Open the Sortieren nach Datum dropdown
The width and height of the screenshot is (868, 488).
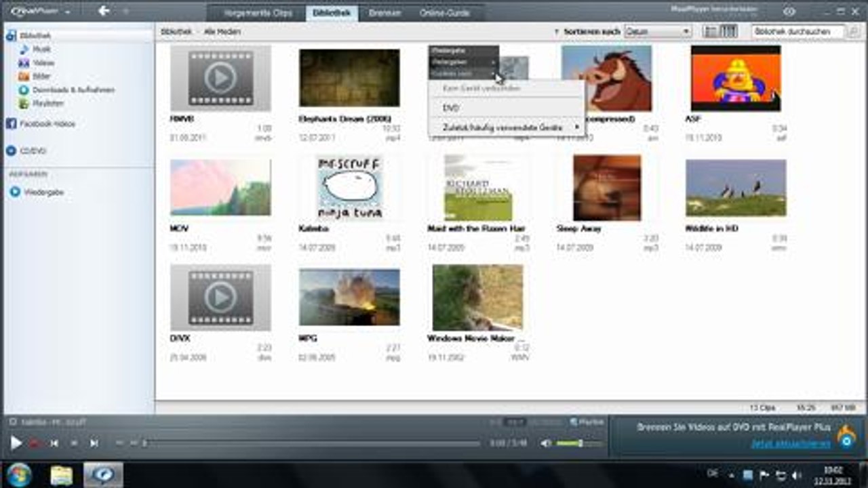657,32
